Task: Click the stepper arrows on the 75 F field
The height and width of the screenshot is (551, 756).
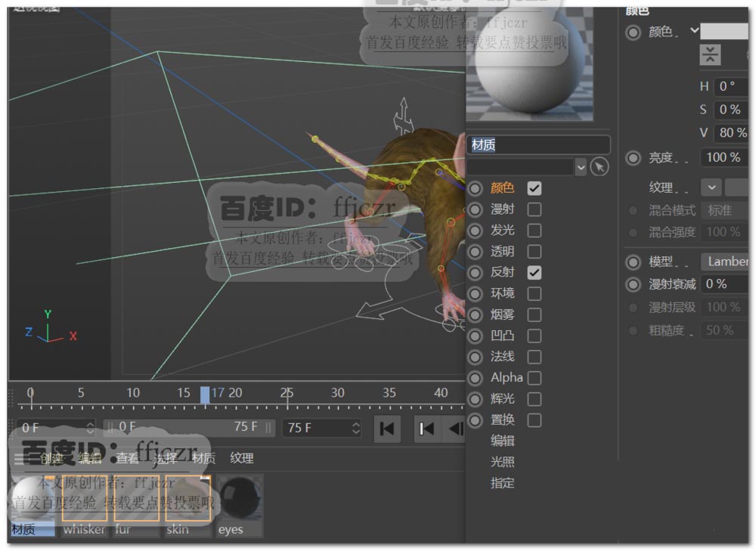Action: coord(356,428)
